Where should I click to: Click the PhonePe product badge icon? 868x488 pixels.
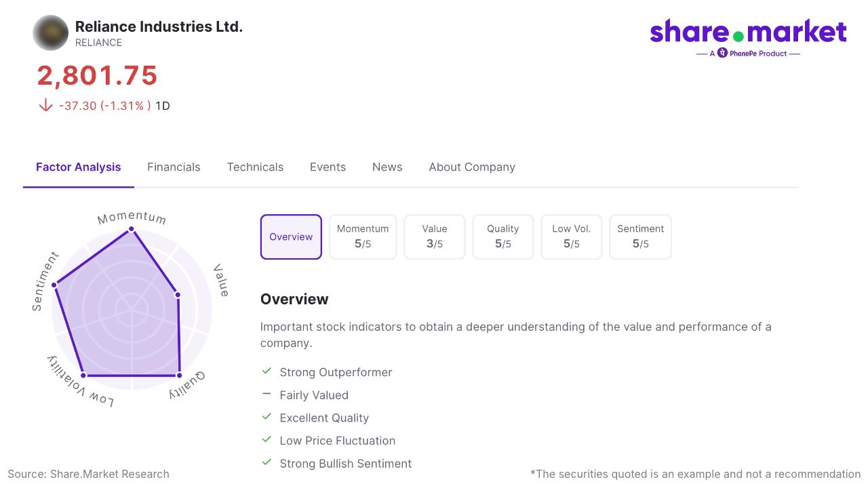(x=722, y=53)
